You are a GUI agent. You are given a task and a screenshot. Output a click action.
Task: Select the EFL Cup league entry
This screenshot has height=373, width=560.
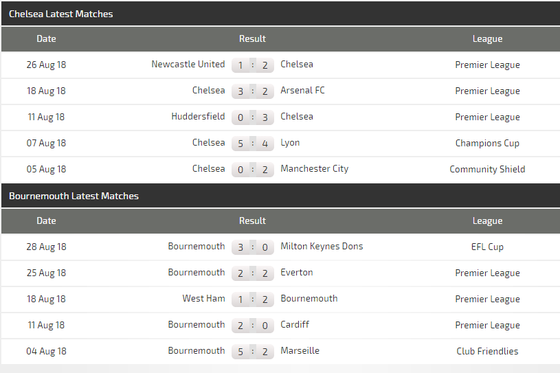click(x=487, y=247)
